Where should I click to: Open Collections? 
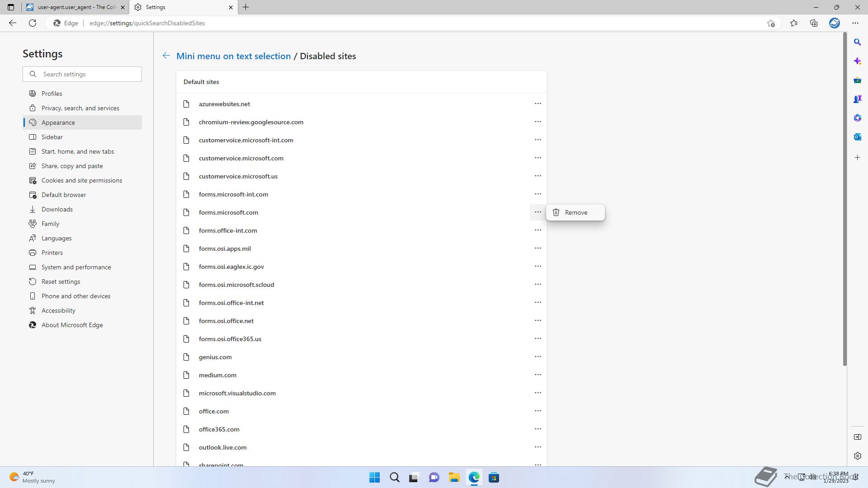coord(814,23)
